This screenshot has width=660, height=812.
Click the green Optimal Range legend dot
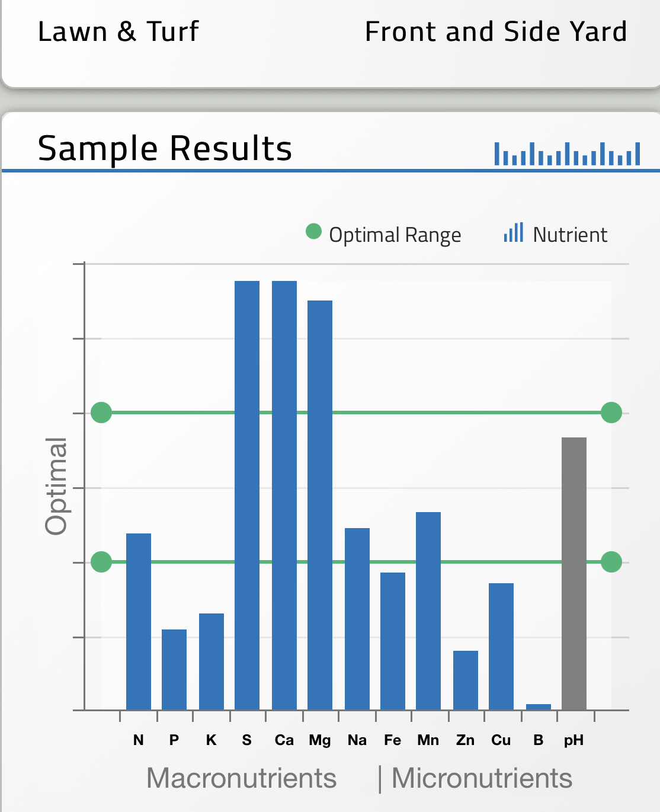313,231
